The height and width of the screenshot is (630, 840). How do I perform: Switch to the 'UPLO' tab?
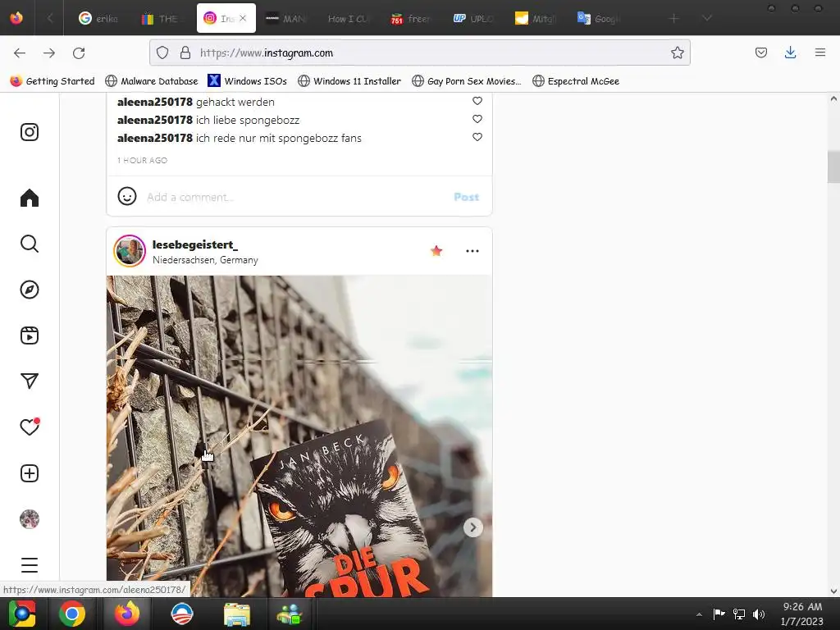[x=475, y=18]
